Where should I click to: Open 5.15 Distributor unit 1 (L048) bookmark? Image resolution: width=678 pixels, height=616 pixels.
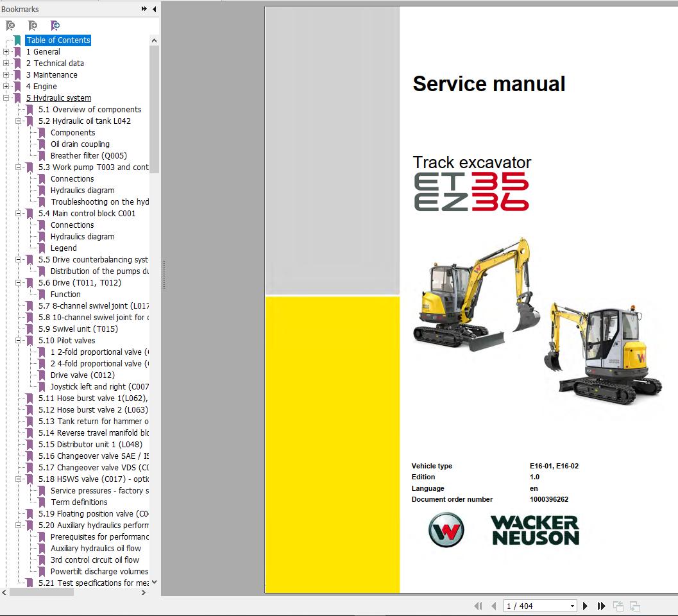click(90, 444)
